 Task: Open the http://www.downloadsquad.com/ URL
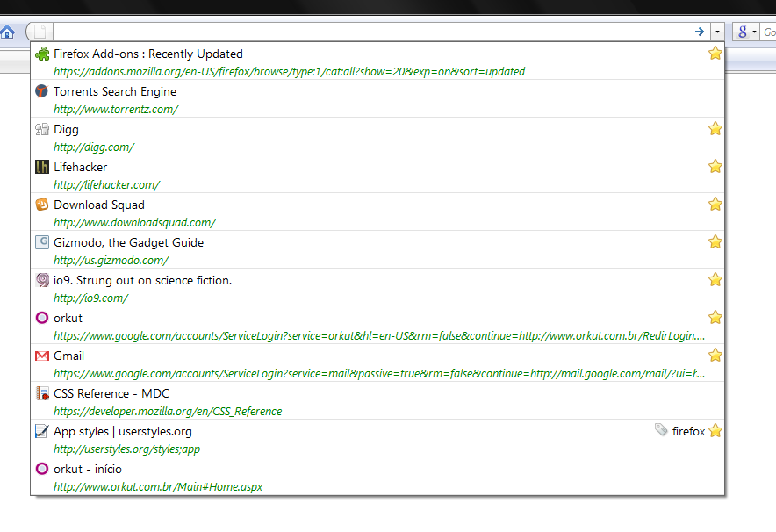pos(134,223)
